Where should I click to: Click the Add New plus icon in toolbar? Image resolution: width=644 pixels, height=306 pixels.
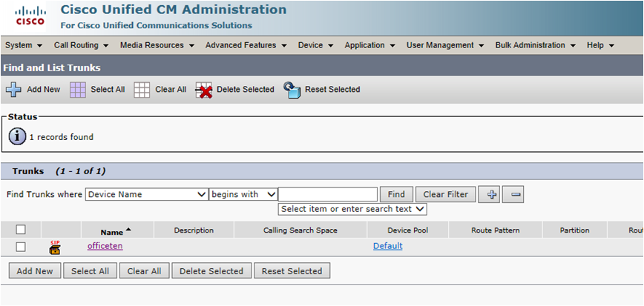click(x=13, y=90)
